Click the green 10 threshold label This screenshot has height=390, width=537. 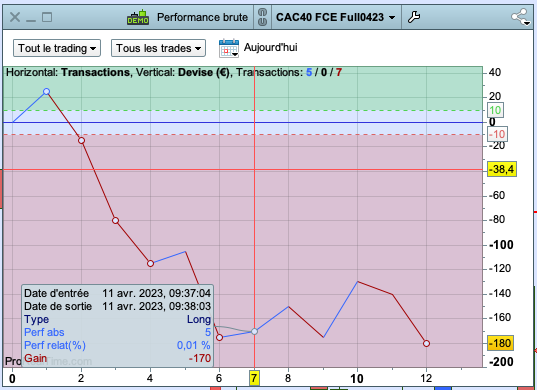495,110
